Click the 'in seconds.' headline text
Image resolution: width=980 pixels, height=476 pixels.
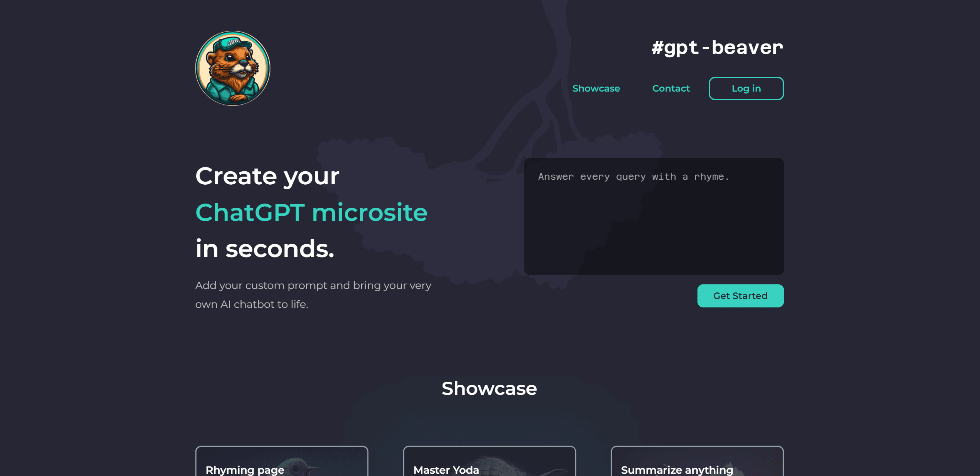coord(265,249)
